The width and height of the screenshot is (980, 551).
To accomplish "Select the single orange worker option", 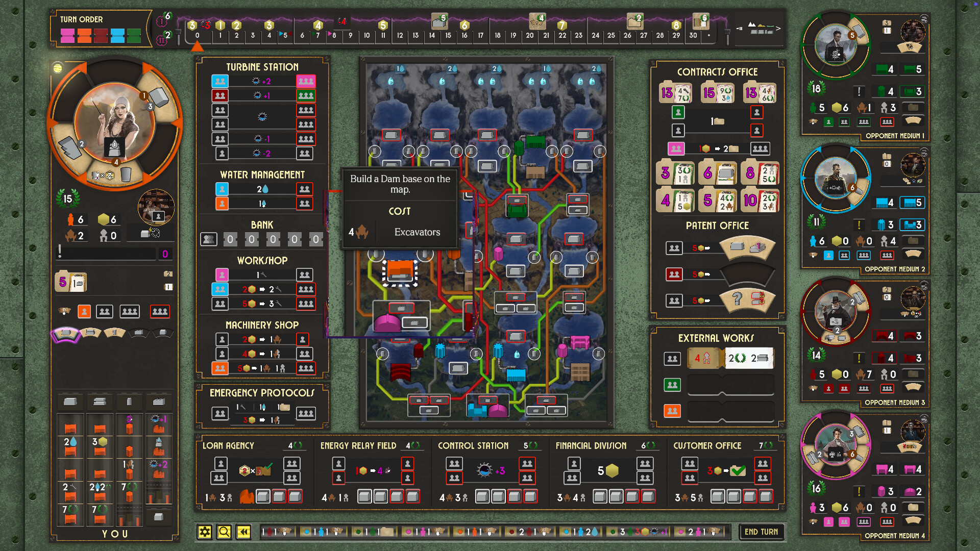I will click(84, 311).
